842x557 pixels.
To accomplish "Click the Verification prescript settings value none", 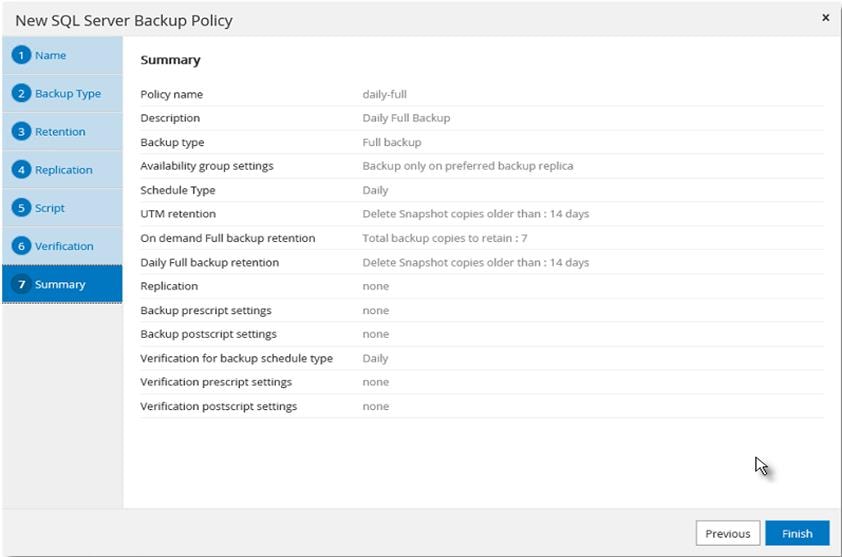I will (376, 382).
